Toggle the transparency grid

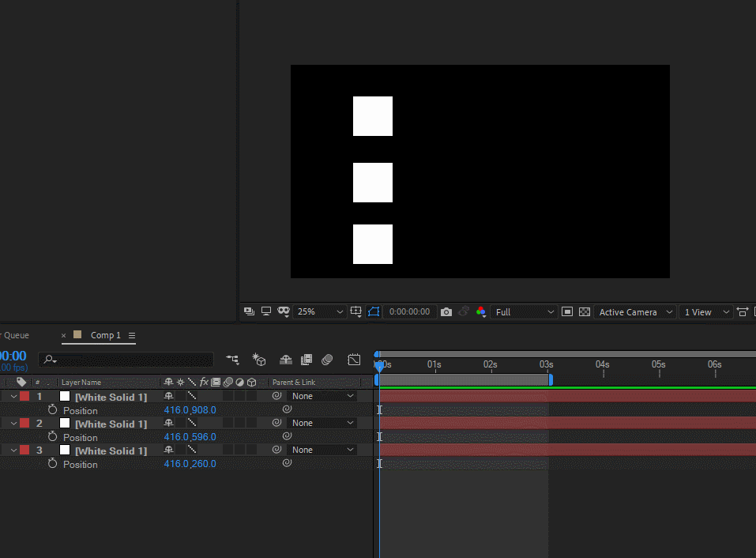pyautogui.click(x=585, y=312)
